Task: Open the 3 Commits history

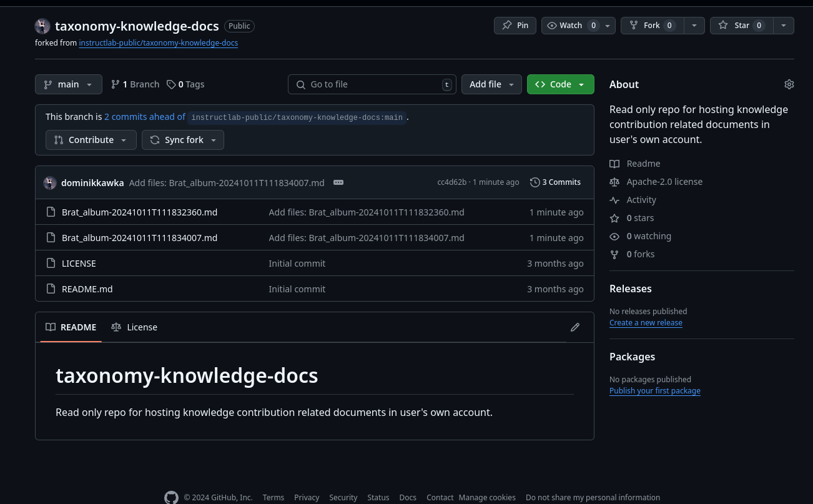Action: tap(555, 182)
